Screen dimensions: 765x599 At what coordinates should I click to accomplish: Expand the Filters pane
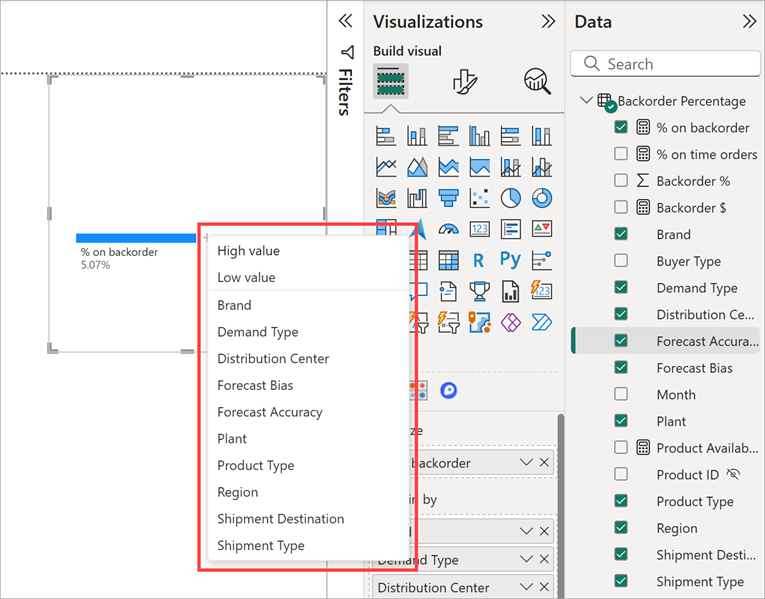[346, 21]
